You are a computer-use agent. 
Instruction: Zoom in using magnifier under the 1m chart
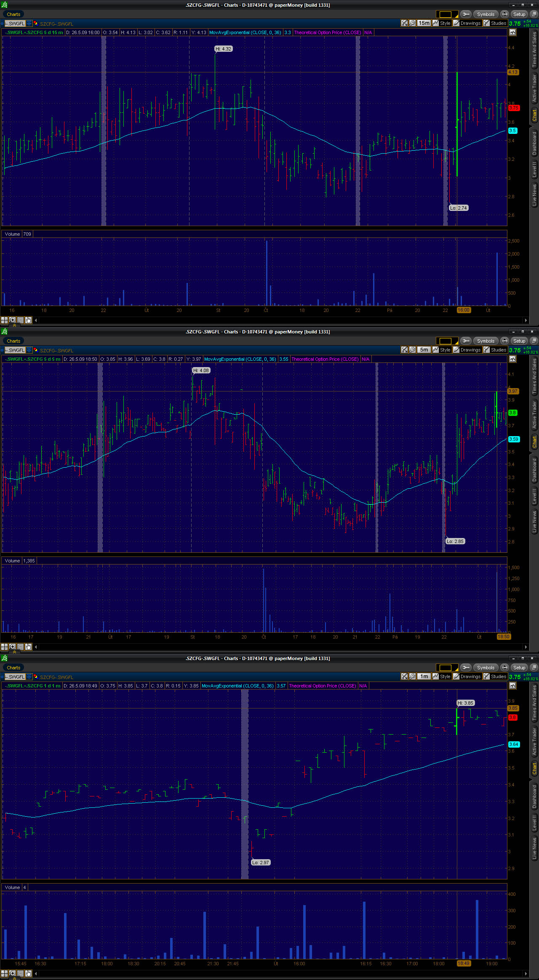coord(12,973)
